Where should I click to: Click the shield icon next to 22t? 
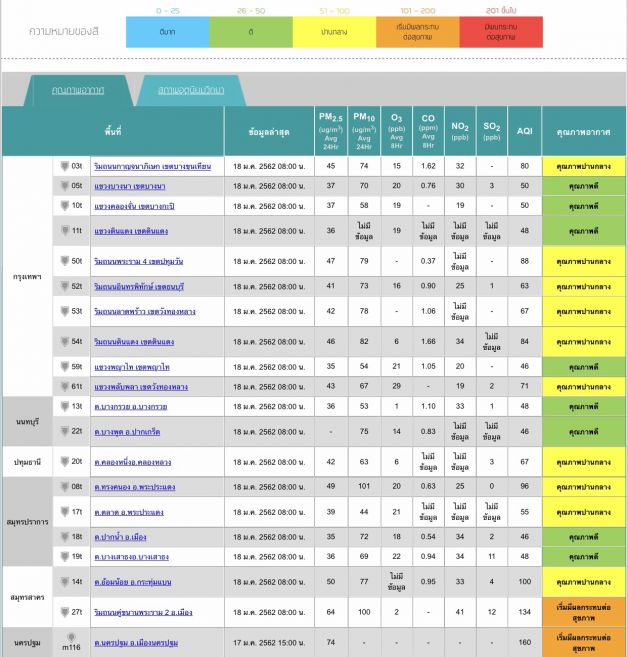[x=65, y=431]
